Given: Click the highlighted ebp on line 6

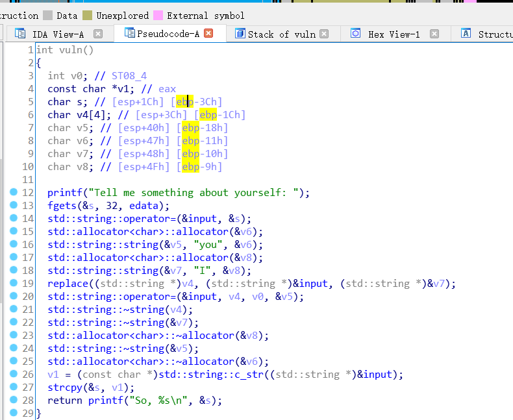Looking at the screenshot, I should click(208, 115).
